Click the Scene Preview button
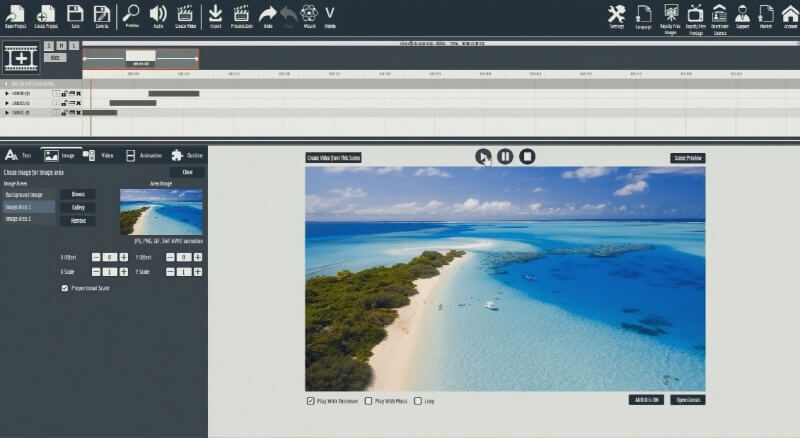This screenshot has height=438, width=800. coord(688,158)
